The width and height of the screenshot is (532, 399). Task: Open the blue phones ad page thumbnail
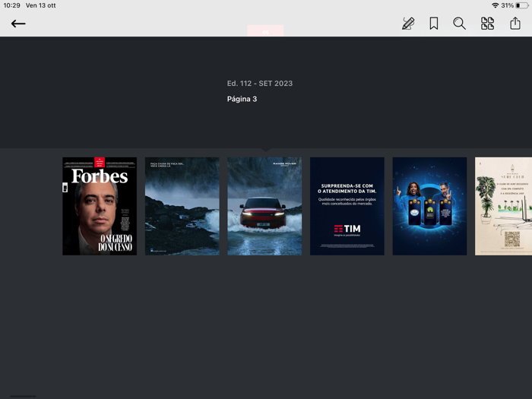point(429,206)
